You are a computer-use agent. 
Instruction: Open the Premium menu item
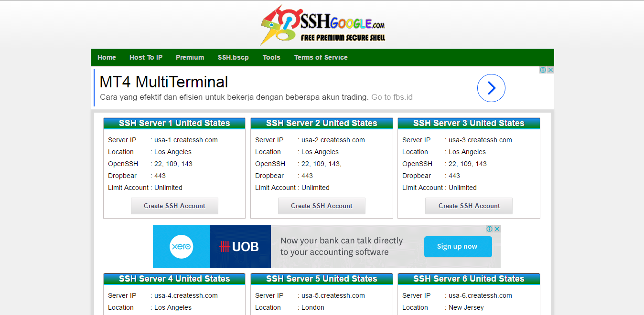(x=190, y=57)
